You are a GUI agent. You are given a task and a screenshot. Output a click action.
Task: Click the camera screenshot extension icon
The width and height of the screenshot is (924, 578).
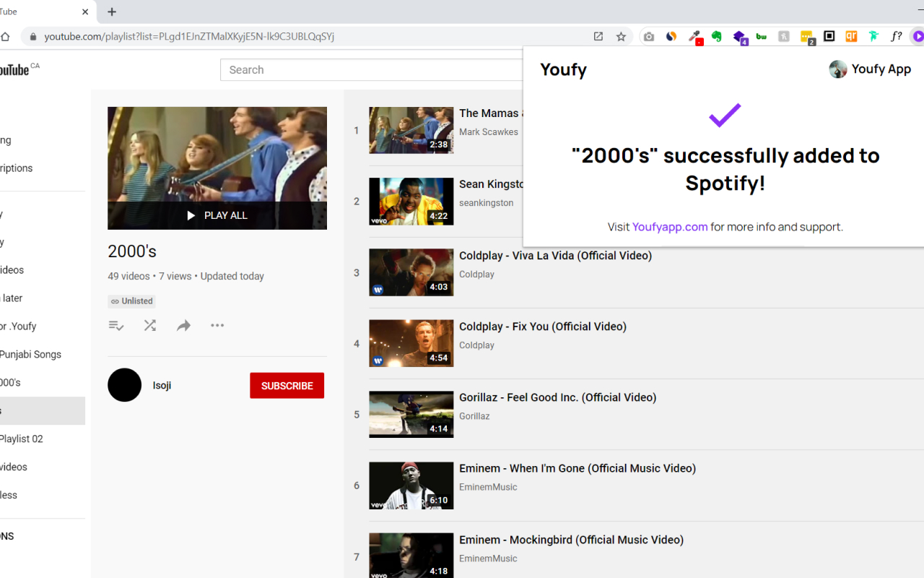[x=649, y=36]
